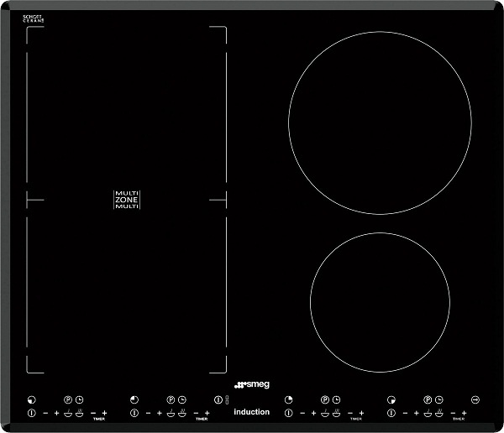Tap the clock timer icon of the third zone

point(336,400)
